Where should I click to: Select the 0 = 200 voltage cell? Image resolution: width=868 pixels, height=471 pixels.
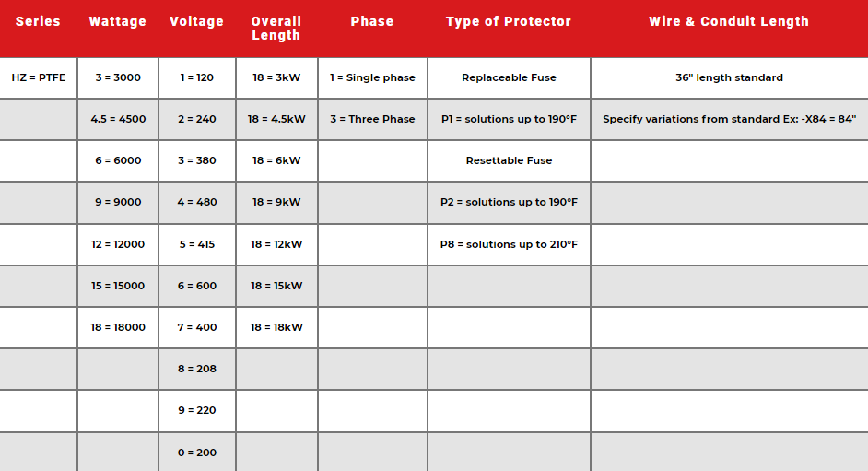(x=197, y=453)
